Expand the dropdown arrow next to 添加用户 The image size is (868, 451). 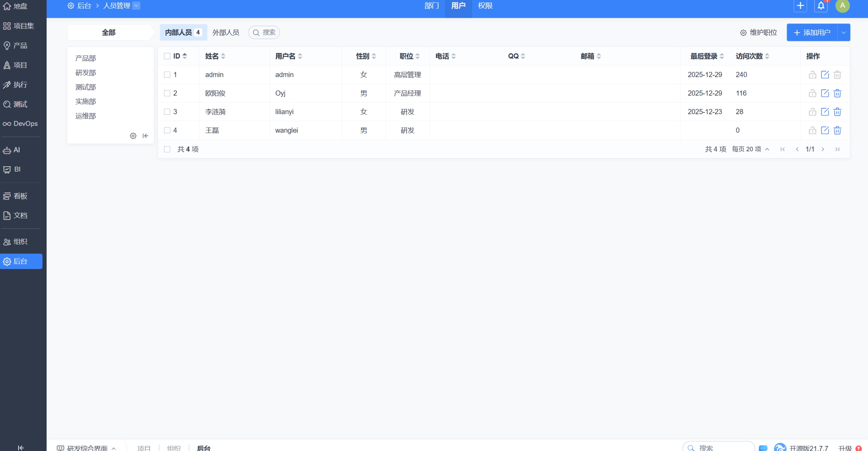coord(843,33)
